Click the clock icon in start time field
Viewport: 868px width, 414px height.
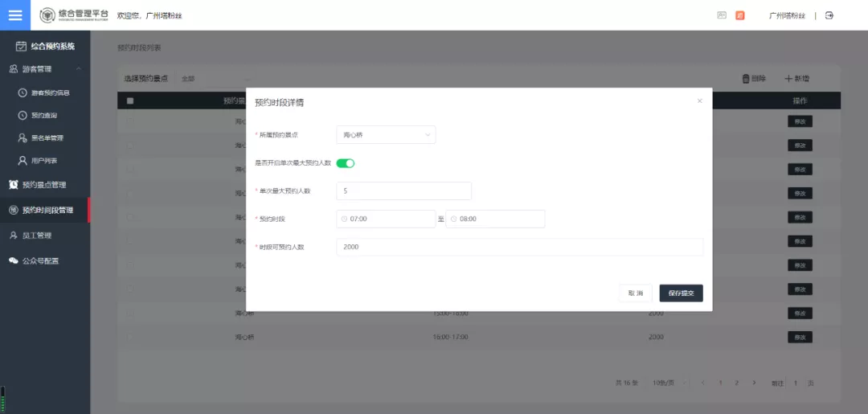[x=344, y=219]
